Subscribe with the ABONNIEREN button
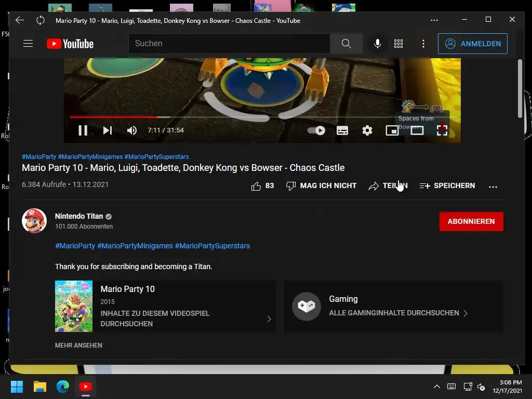Viewport: 532px width, 399px height. (x=471, y=221)
